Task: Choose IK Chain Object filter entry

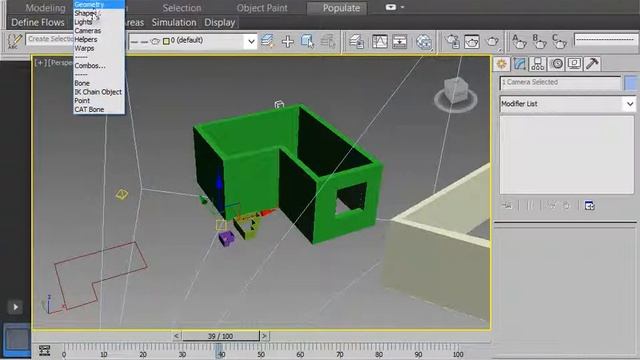Action: [x=99, y=92]
